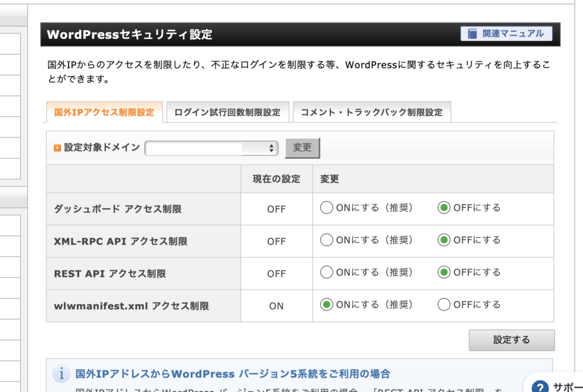Click the 変更 button next to domain selector

(302, 148)
